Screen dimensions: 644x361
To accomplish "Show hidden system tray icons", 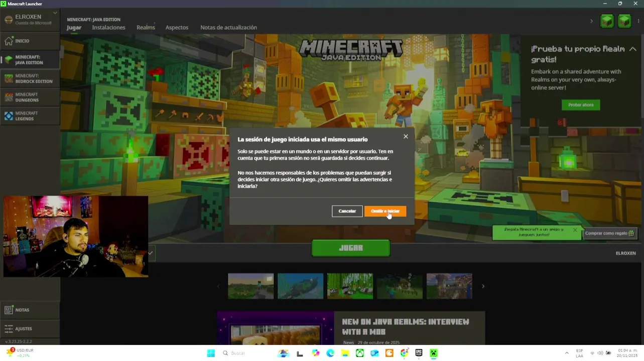I will click(567, 353).
